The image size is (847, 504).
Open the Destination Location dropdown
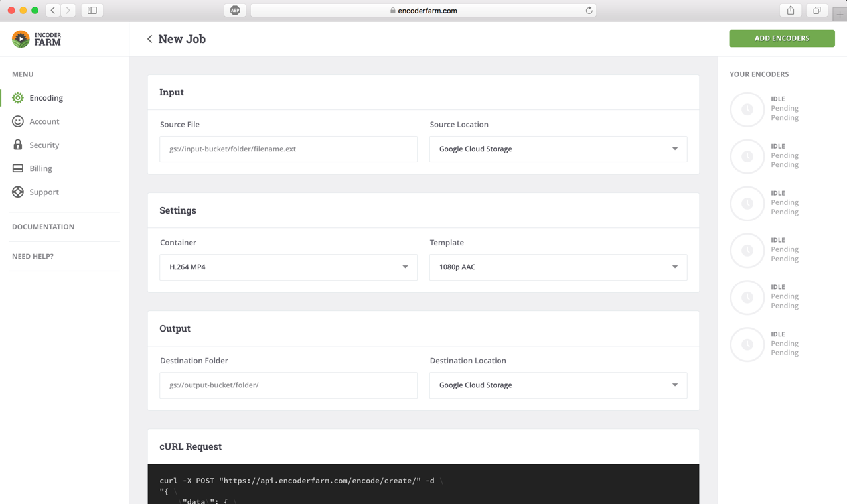click(x=558, y=385)
